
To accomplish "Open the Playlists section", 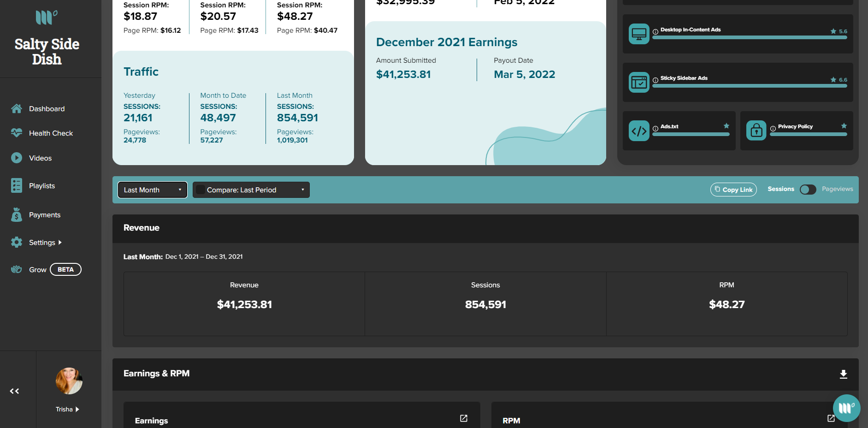I will tap(42, 186).
